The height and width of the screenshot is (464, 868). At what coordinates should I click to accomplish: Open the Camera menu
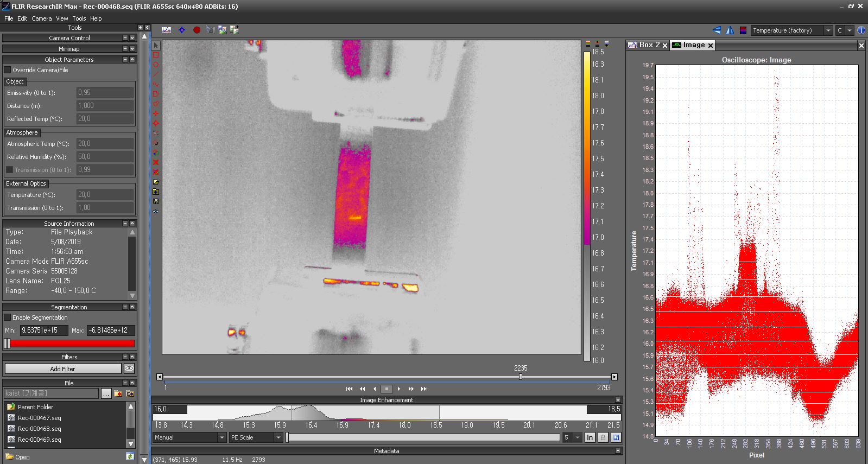point(41,18)
